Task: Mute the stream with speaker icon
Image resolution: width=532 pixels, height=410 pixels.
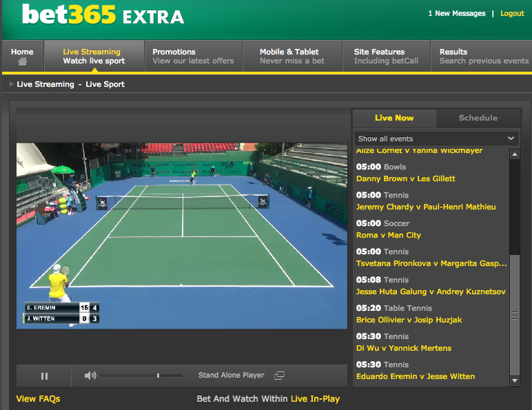Action: [90, 376]
